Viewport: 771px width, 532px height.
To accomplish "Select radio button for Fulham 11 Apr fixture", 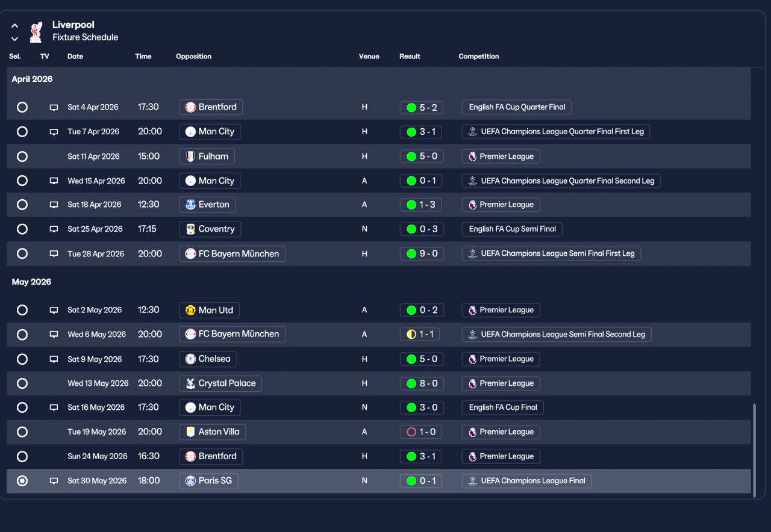I will [x=22, y=156].
